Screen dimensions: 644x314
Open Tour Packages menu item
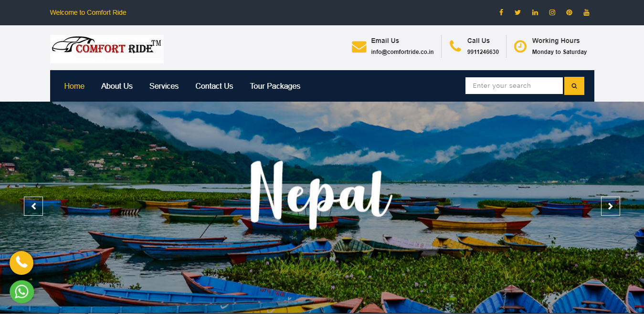pyautogui.click(x=275, y=86)
